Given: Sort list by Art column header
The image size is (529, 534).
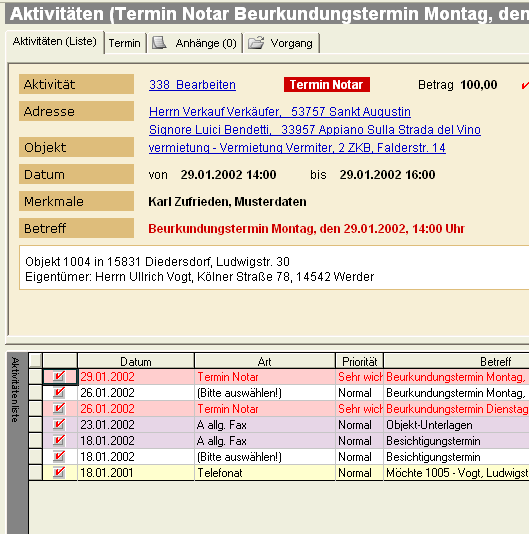Looking at the screenshot, I should tap(265, 361).
